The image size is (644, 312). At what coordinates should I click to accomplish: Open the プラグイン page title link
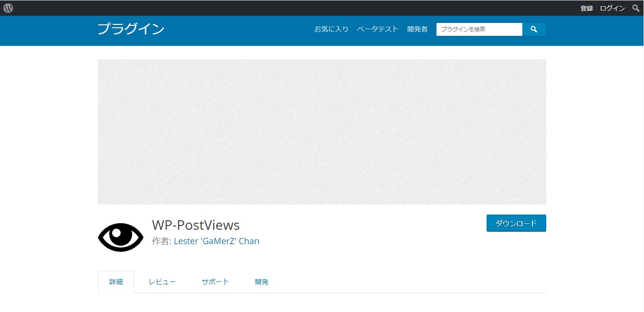(x=131, y=29)
